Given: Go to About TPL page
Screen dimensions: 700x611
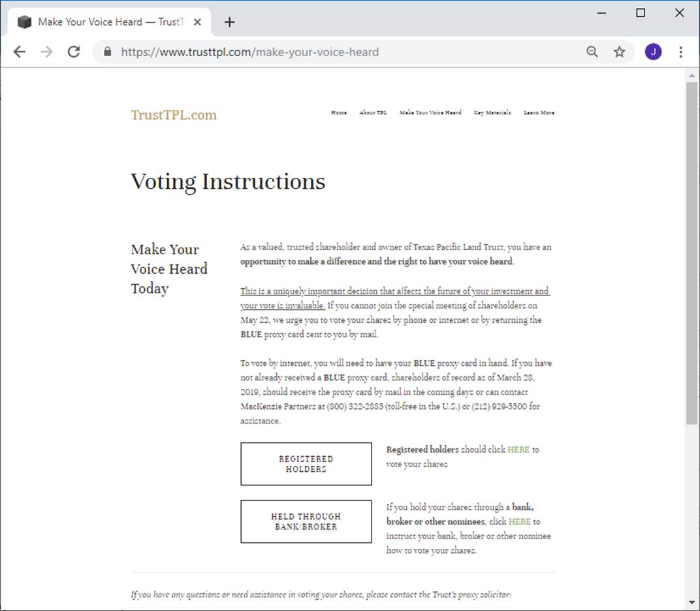Looking at the screenshot, I should coord(373,112).
